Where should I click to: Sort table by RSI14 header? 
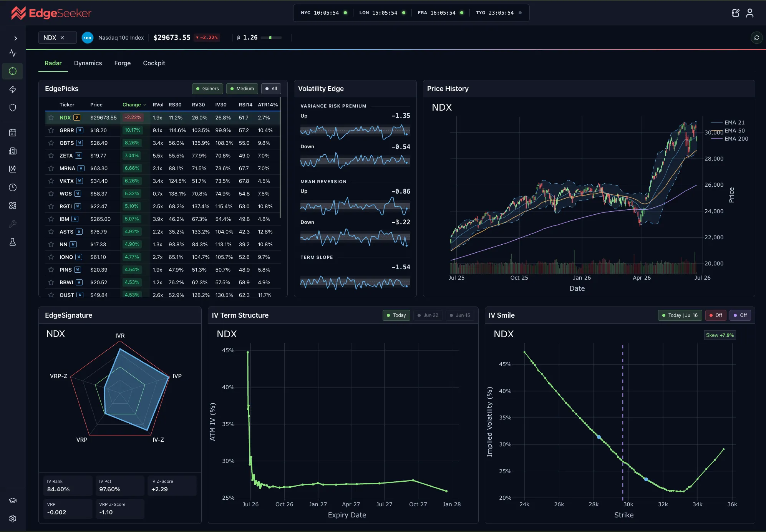pos(245,105)
